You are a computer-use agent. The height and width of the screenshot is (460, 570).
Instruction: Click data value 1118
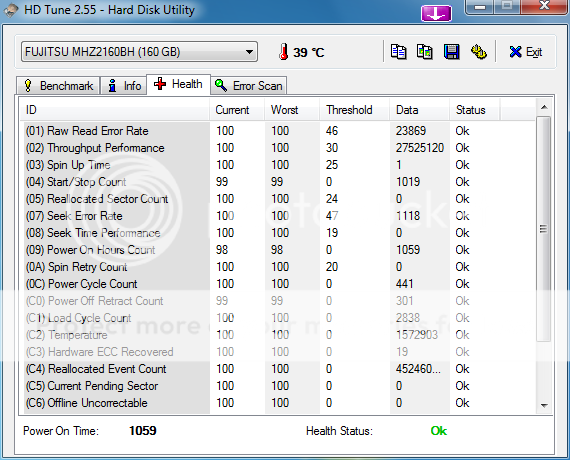[x=408, y=216]
